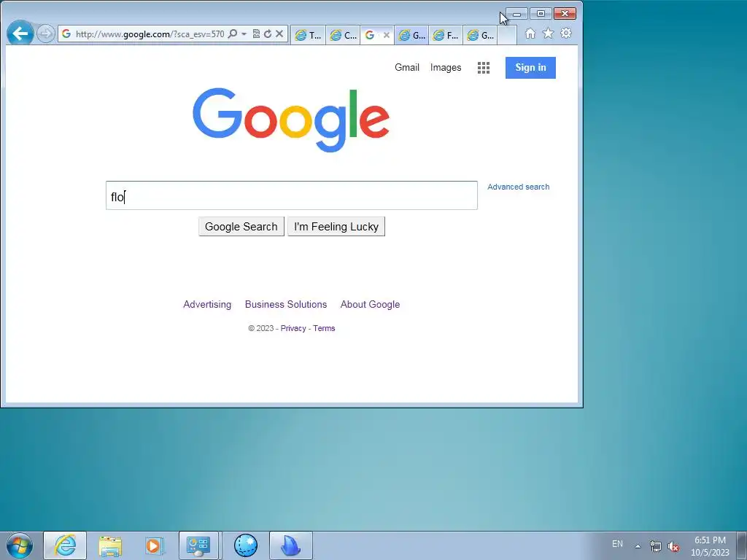Open Favorites with the star icon

point(549,34)
